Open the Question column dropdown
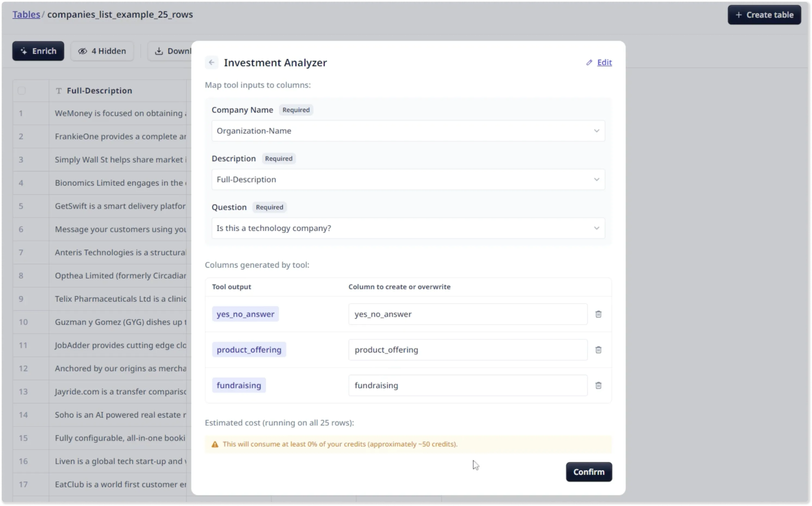This screenshot has height=506, width=812. tap(408, 228)
